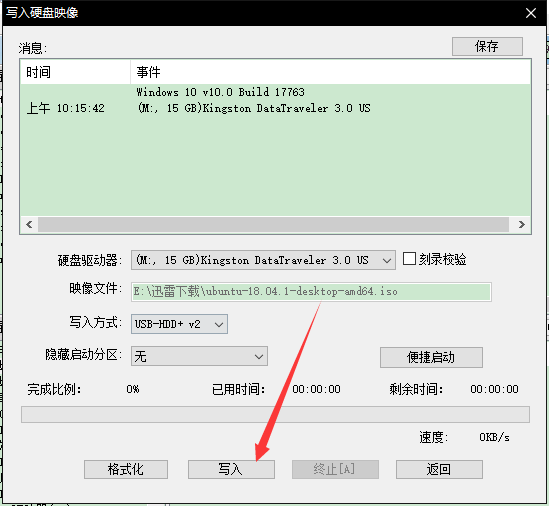The height and width of the screenshot is (506, 549).
Task: Close the 写入硬盘映像 dialog
Action: 531,13
